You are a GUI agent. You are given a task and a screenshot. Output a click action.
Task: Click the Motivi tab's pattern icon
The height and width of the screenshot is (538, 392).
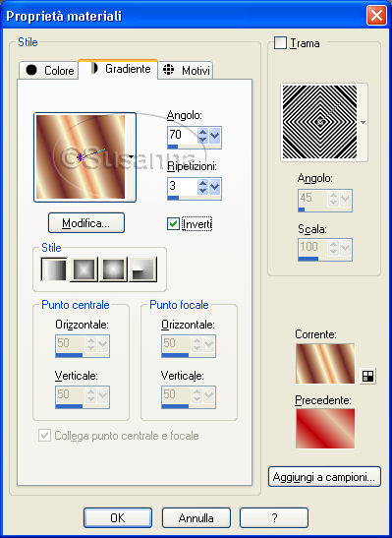(169, 69)
